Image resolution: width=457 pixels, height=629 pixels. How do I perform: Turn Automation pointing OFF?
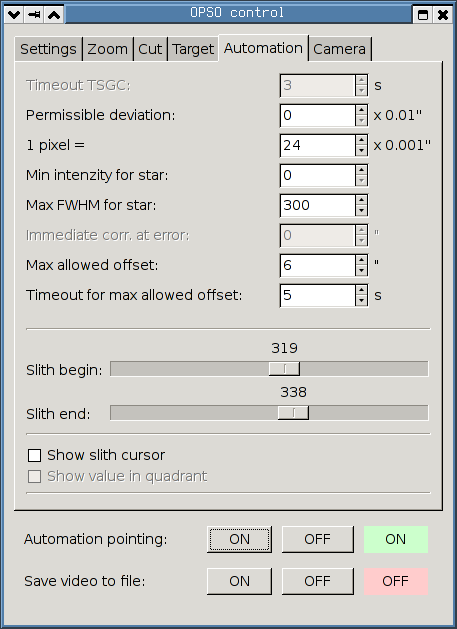[317, 539]
